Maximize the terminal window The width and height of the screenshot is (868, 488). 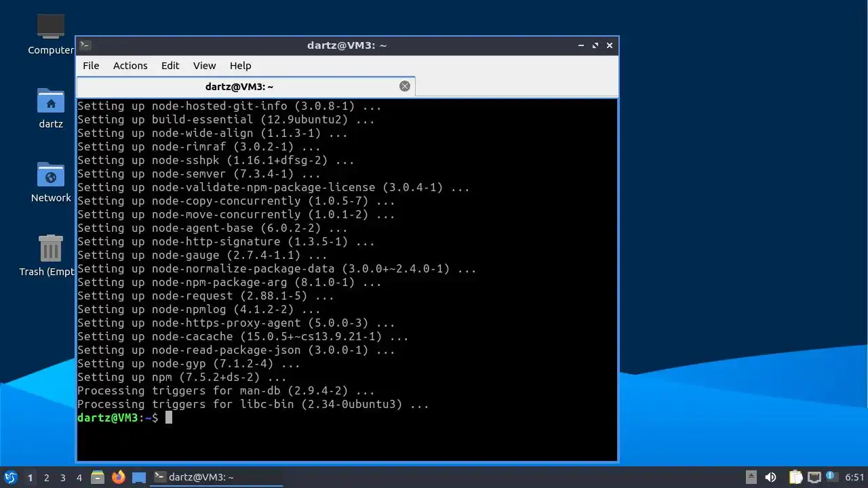click(x=595, y=45)
